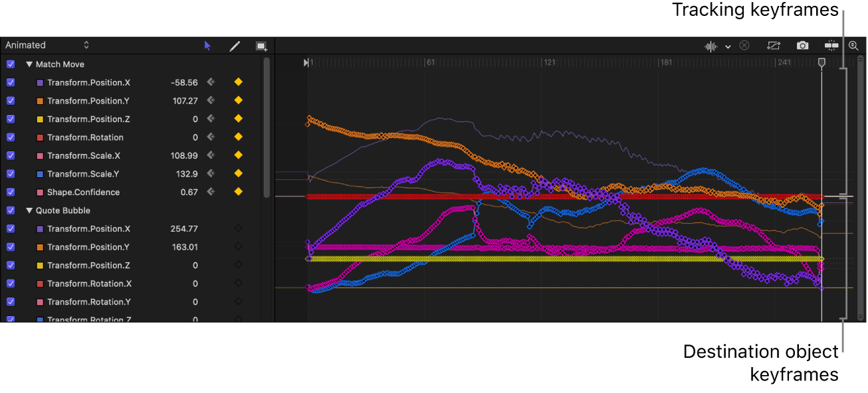868x393 pixels.
Task: Open the audio waveform selection dropdown
Action: coord(728,45)
